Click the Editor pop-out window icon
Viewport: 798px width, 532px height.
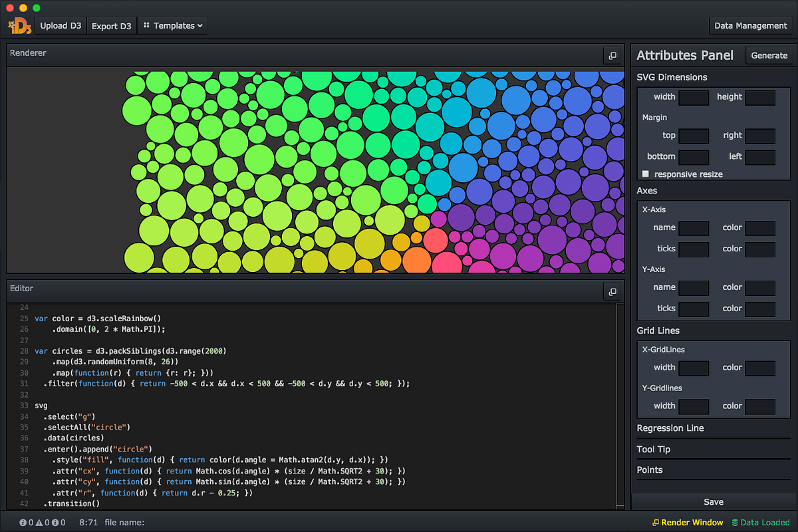(612, 291)
